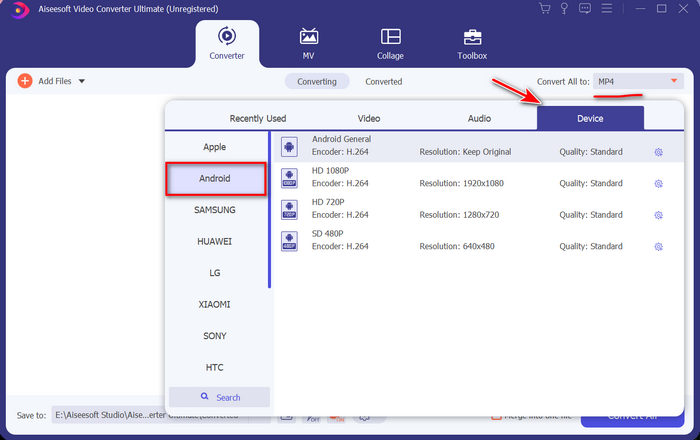Switch to the Converter tab
700x440 pixels.
(x=227, y=44)
